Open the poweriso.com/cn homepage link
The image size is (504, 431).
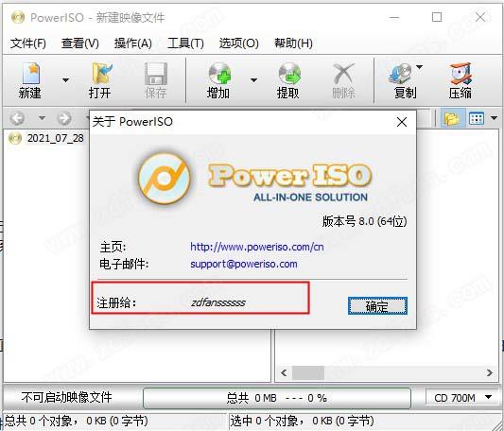[257, 247]
